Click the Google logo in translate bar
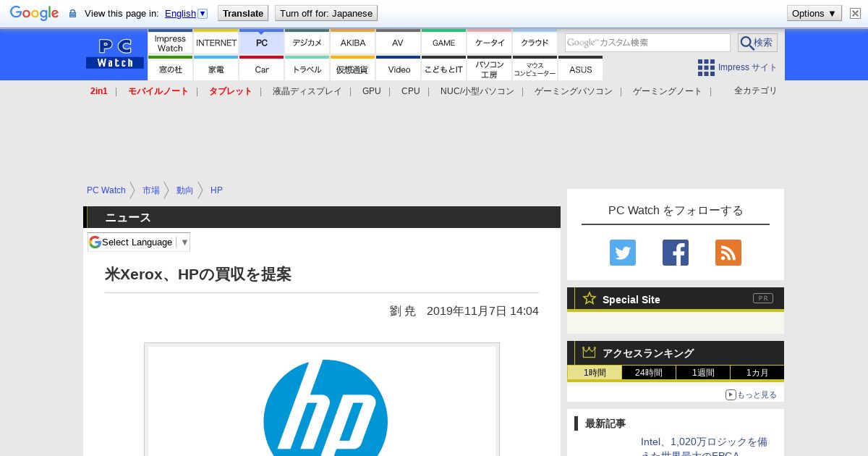The image size is (868, 456). tap(34, 13)
